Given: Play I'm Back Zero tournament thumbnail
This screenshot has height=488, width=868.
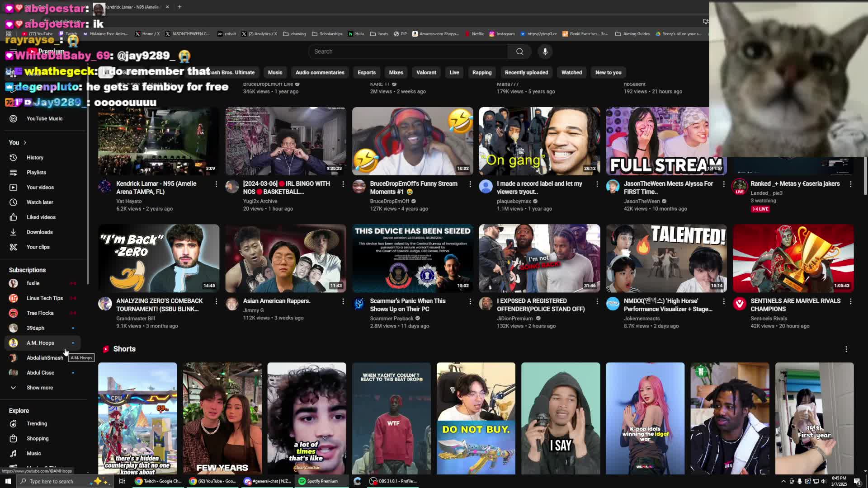Looking at the screenshot, I should 159,258.
